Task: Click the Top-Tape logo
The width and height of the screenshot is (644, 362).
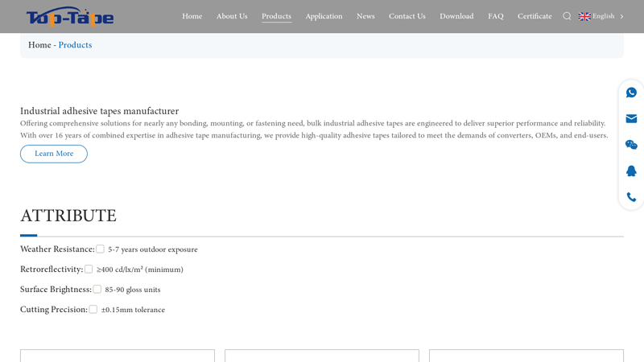Action: (x=70, y=17)
